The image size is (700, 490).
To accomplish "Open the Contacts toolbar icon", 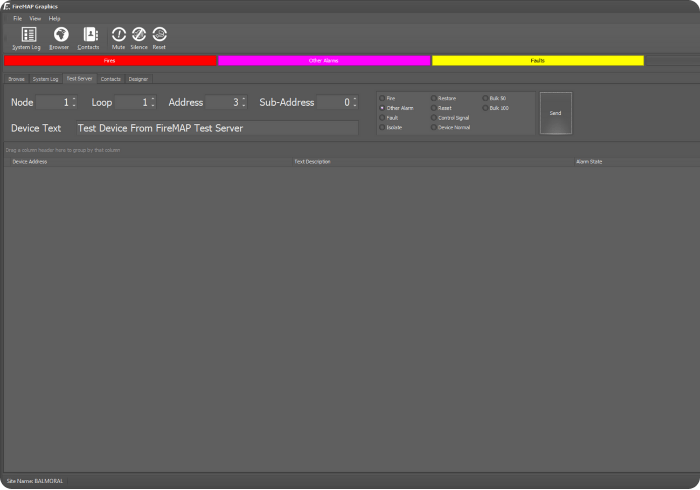I will pyautogui.click(x=89, y=35).
